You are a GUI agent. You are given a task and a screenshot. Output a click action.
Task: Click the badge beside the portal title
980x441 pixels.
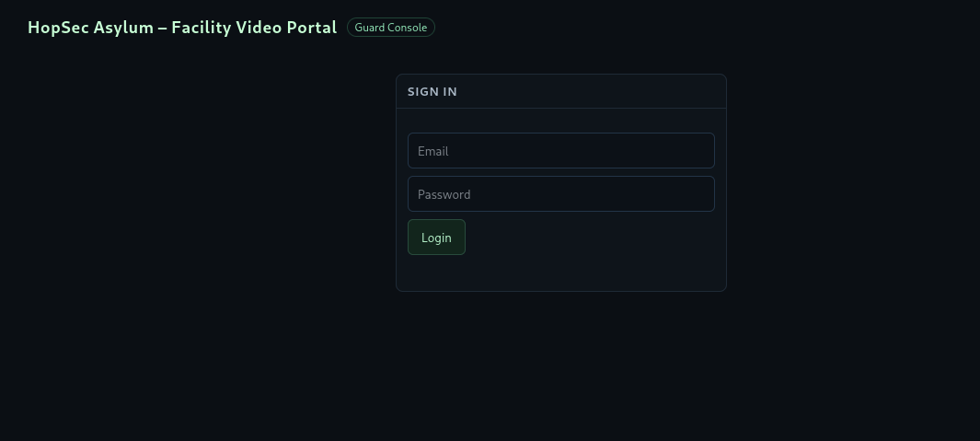[x=390, y=28]
